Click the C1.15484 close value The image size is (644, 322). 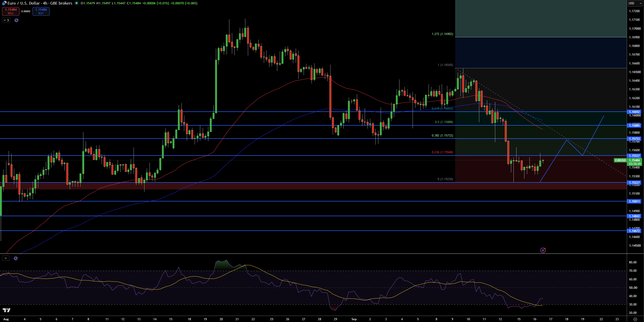134,3
